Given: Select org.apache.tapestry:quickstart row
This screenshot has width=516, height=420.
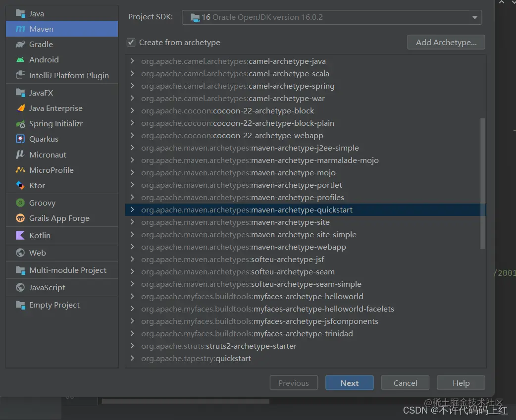Looking at the screenshot, I should pos(306,359).
